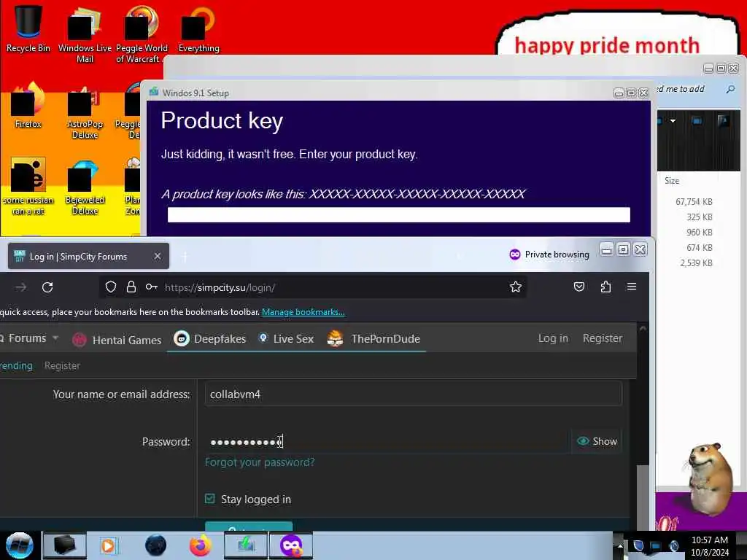The image size is (747, 560).
Task: Open the Windows Start orb
Action: click(19, 545)
